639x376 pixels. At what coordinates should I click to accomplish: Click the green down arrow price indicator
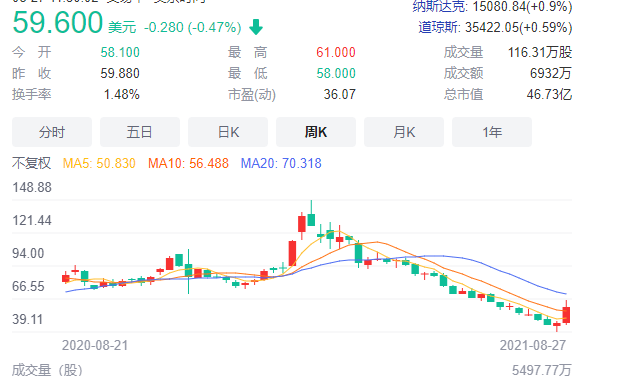coord(256,27)
